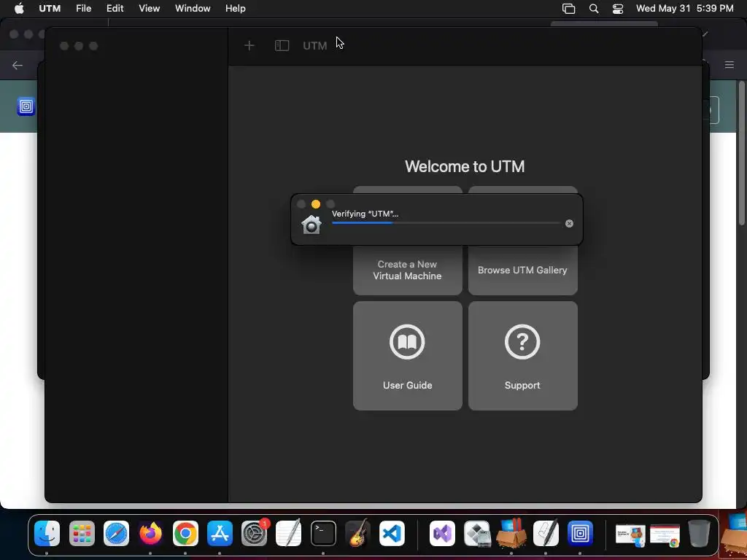
Task: Click the UTM window title text
Action: (315, 46)
